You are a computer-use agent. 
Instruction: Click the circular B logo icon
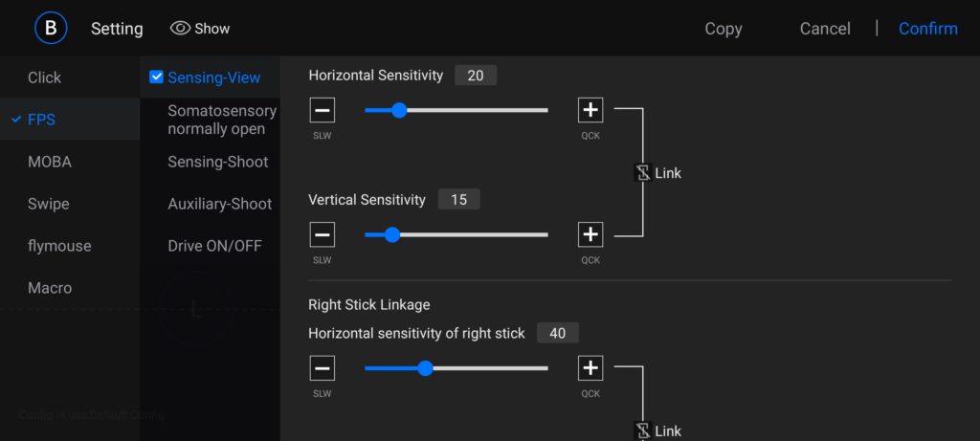(x=51, y=28)
